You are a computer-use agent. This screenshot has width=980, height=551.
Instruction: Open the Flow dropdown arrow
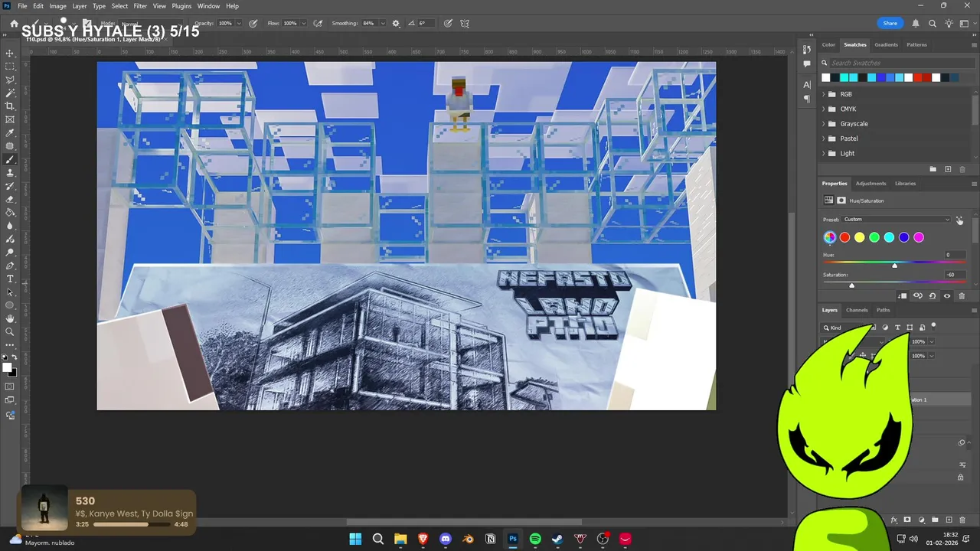tap(303, 24)
